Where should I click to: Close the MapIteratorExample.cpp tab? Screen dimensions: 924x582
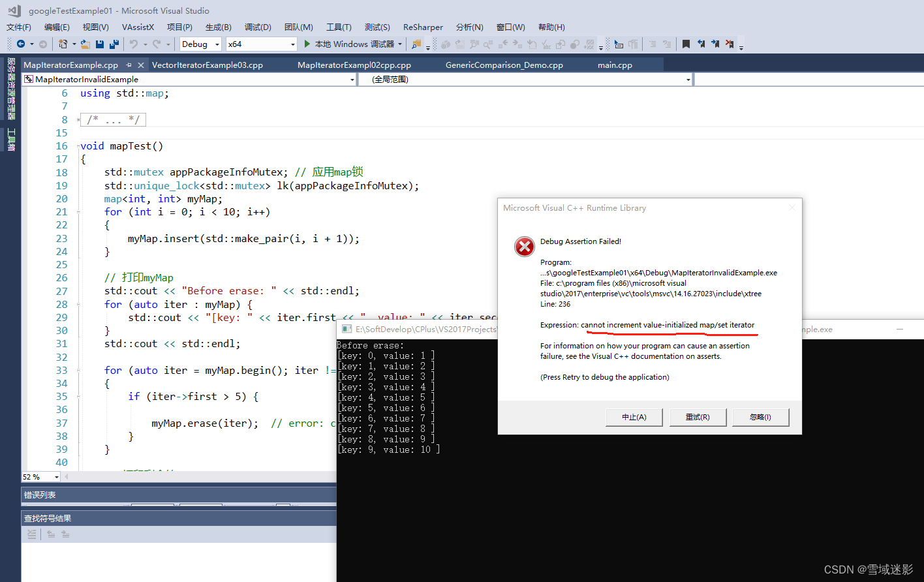[140, 65]
